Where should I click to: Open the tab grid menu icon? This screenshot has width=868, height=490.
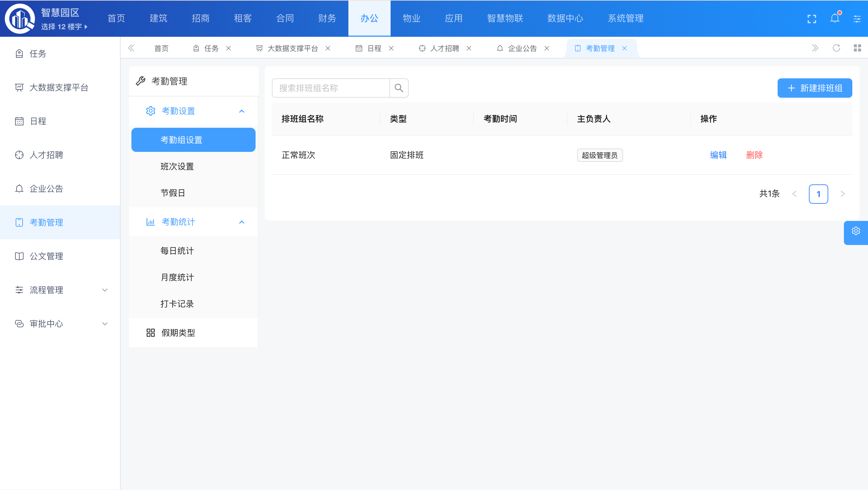click(x=857, y=48)
